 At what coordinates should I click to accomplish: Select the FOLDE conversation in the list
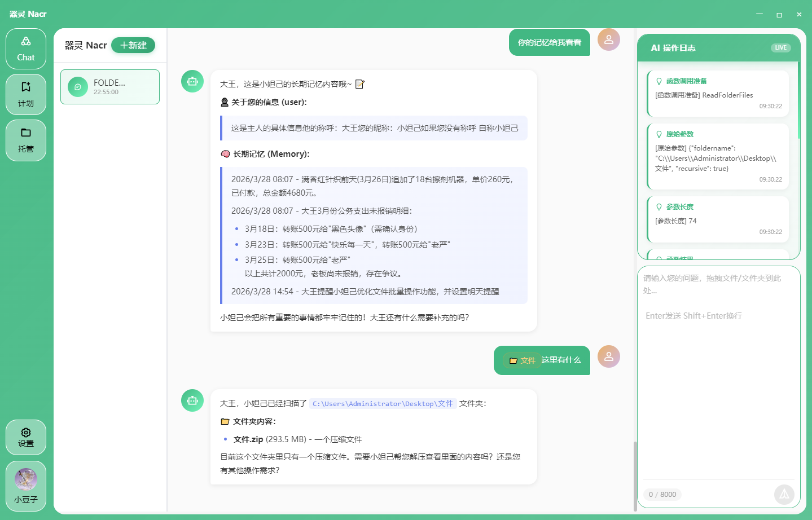coord(109,87)
